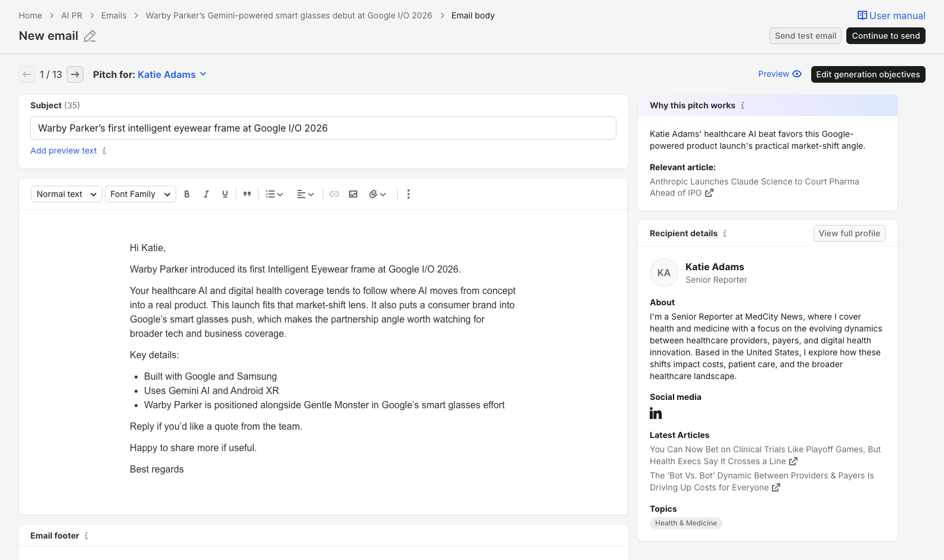Click Emails in the breadcrumb
The width and height of the screenshot is (944, 560).
(114, 15)
